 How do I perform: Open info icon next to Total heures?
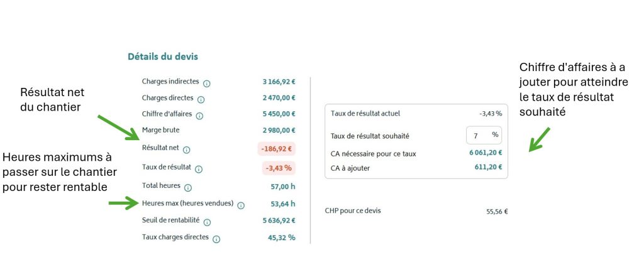(188, 188)
